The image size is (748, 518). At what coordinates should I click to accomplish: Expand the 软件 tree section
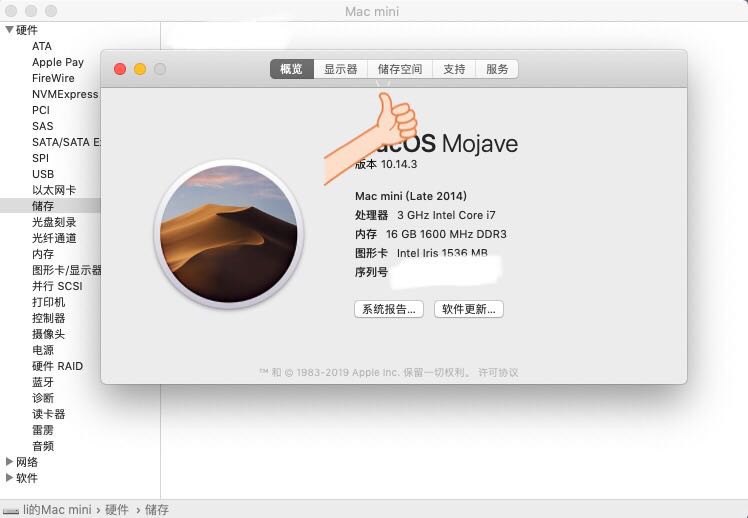(x=9, y=478)
